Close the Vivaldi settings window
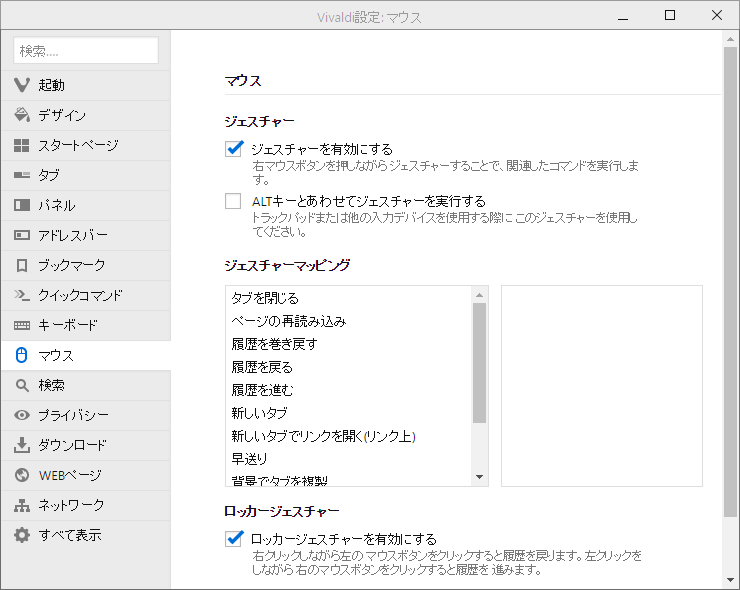Screen dimensions: 740x590 click(x=716, y=16)
